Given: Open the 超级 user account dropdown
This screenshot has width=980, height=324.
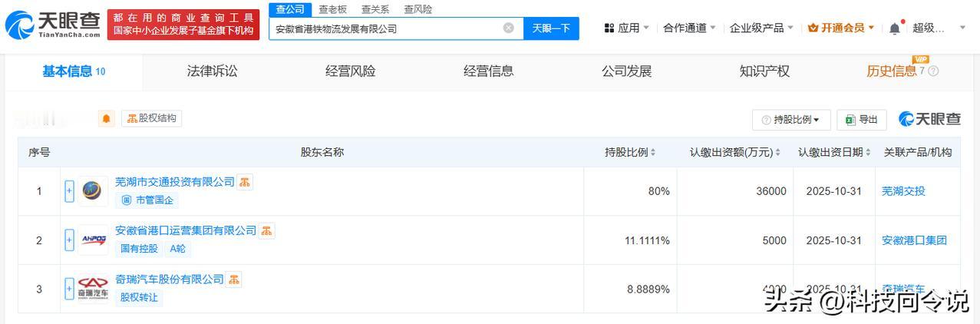Looking at the screenshot, I should (x=939, y=28).
